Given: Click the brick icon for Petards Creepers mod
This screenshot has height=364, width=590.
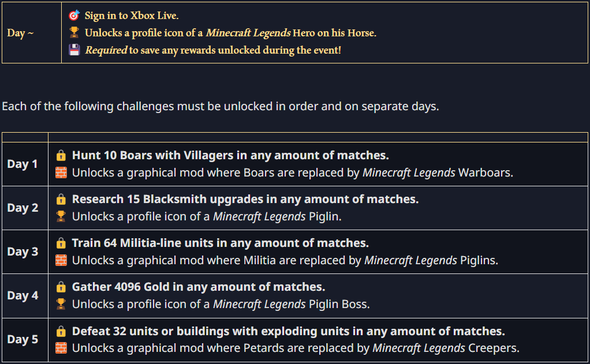Looking at the screenshot, I should (61, 348).
